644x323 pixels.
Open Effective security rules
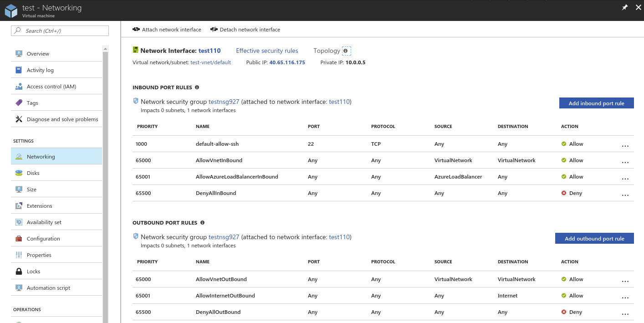(267, 51)
